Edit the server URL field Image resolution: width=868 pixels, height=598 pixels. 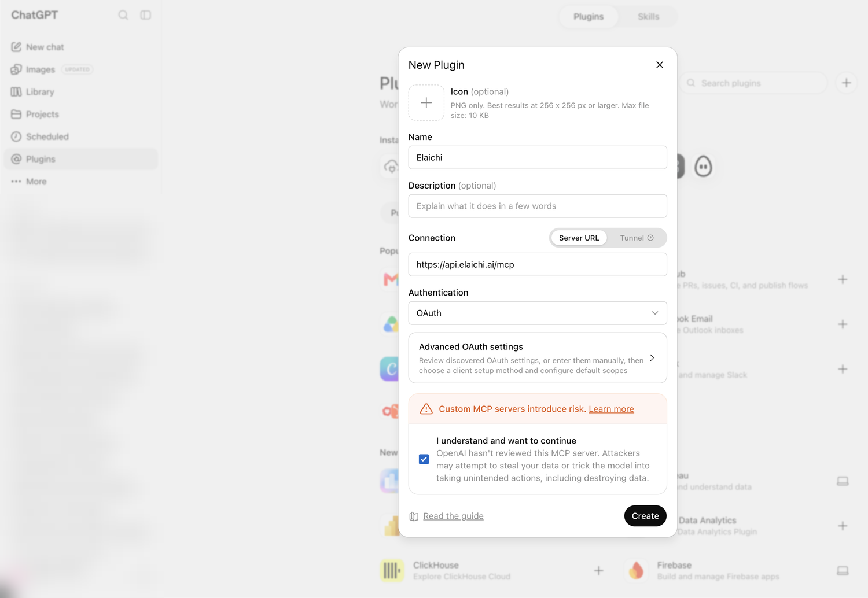[538, 264]
